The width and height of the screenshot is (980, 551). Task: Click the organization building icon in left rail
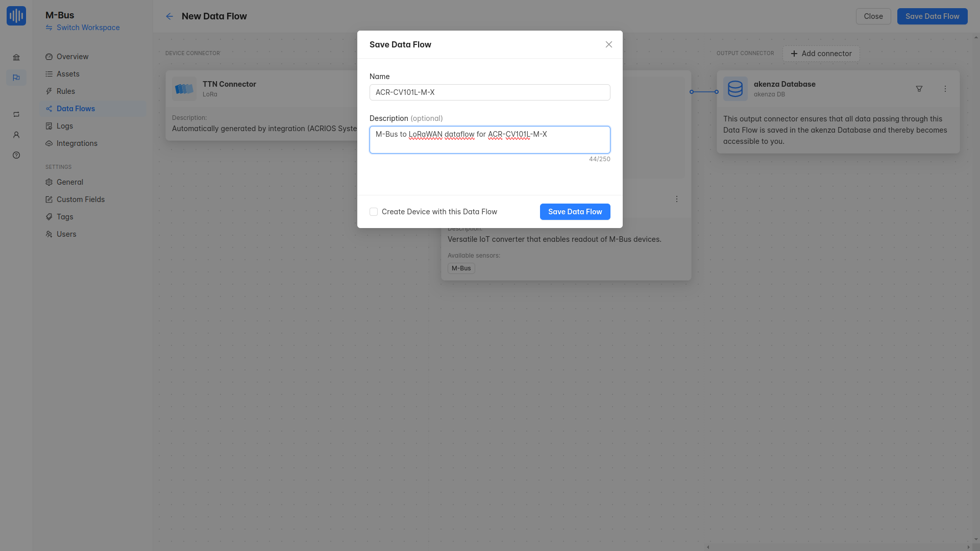[x=16, y=58]
